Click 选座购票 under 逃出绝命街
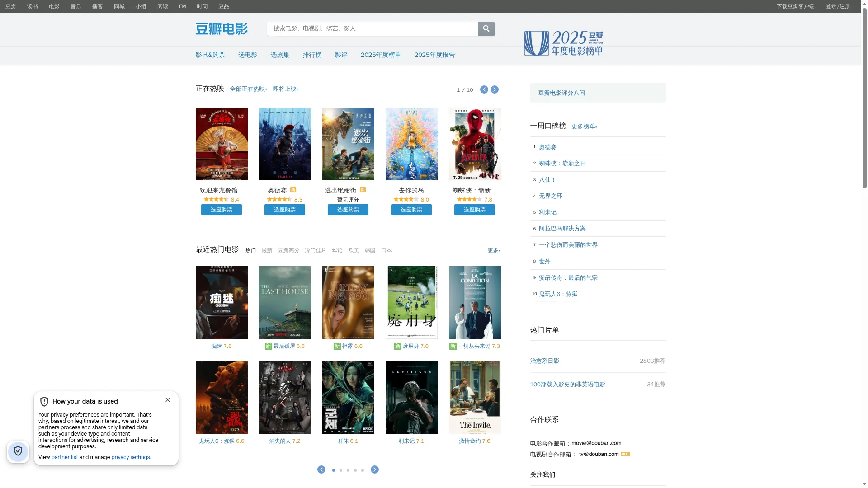Viewport: 868px width, 488px height. pos(348,210)
